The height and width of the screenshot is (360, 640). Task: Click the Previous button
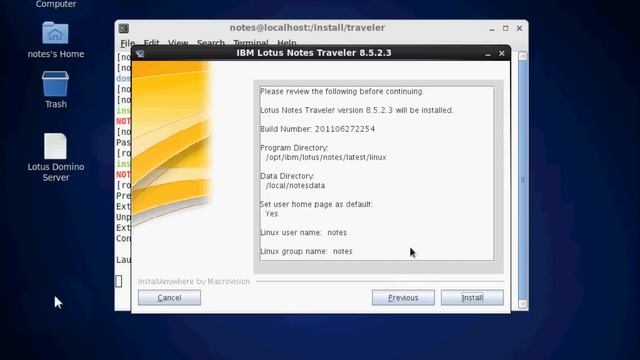coord(403,298)
